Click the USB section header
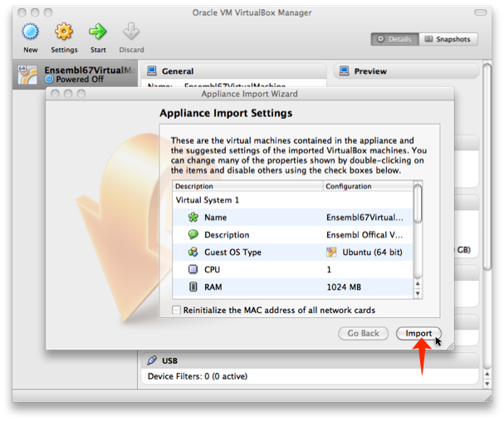 tap(311, 360)
